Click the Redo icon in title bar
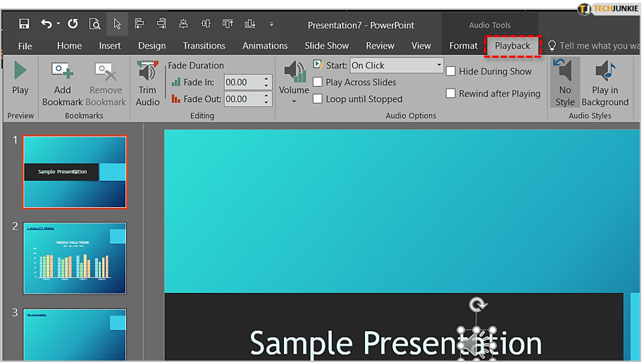Image resolution: width=644 pixels, height=362 pixels. pos(73,24)
